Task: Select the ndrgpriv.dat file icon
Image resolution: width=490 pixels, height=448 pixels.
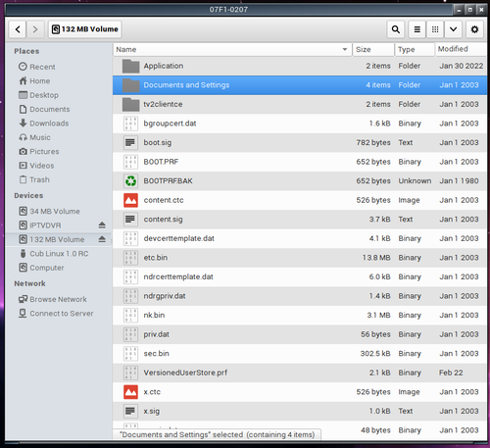Action: point(130,296)
